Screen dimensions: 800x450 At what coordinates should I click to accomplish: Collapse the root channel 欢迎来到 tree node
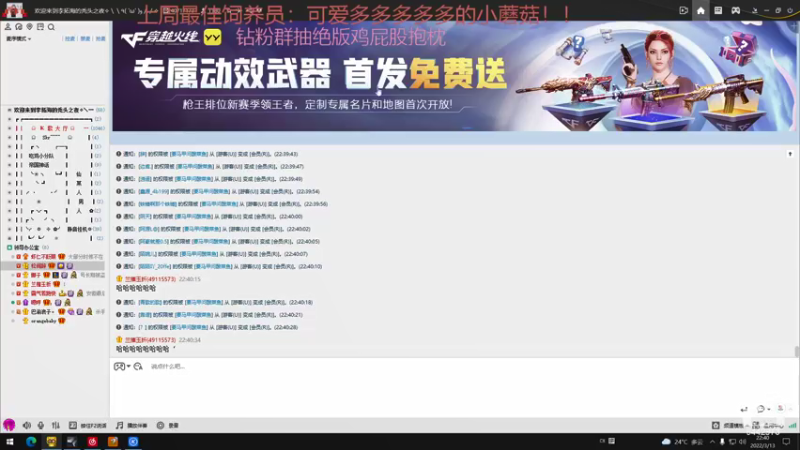(9, 110)
